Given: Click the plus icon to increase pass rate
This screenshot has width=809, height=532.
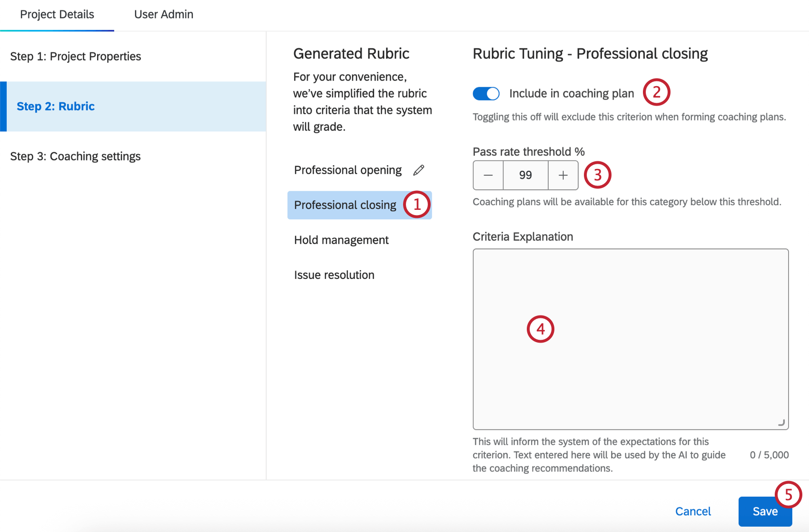Looking at the screenshot, I should click(563, 175).
